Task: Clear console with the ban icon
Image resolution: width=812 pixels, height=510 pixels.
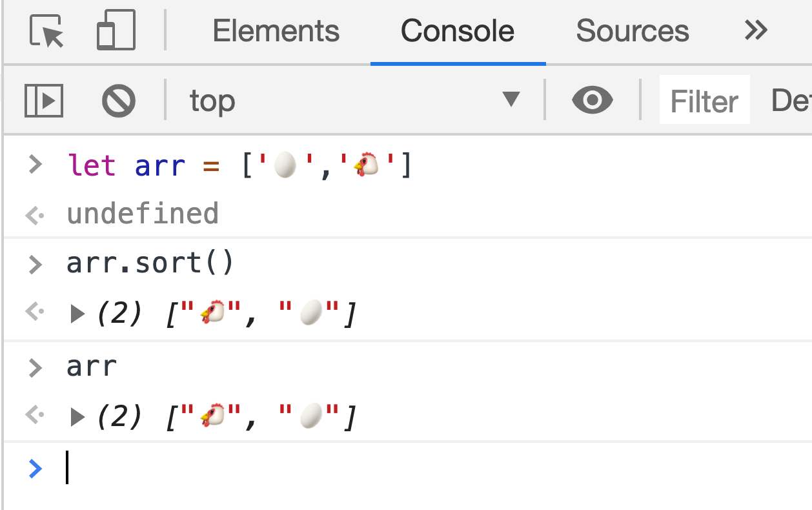Action: 119,101
